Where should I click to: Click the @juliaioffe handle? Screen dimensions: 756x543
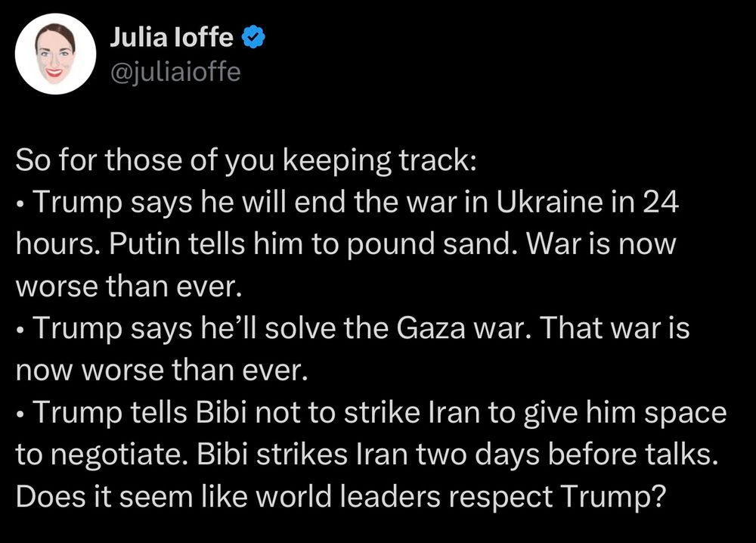point(175,73)
